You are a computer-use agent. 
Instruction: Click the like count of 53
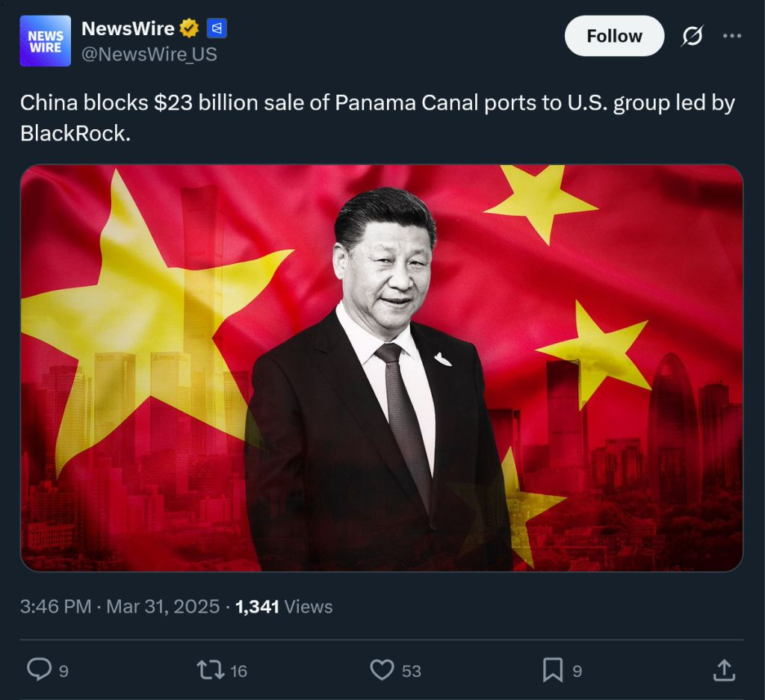412,671
